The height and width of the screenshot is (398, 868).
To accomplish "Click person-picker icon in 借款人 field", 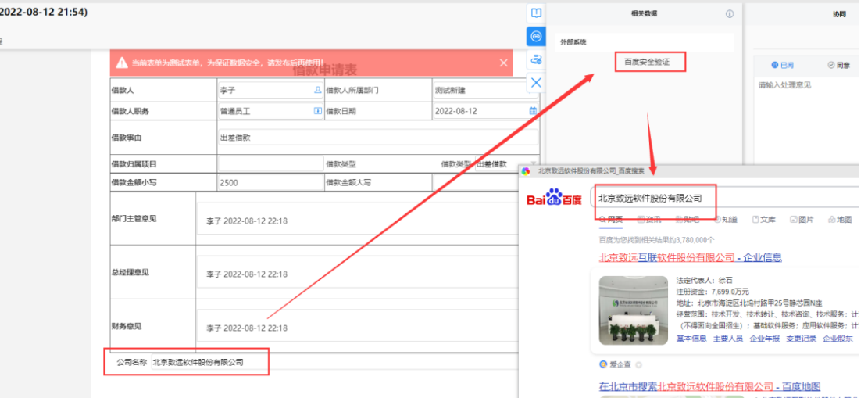I will click(x=318, y=90).
